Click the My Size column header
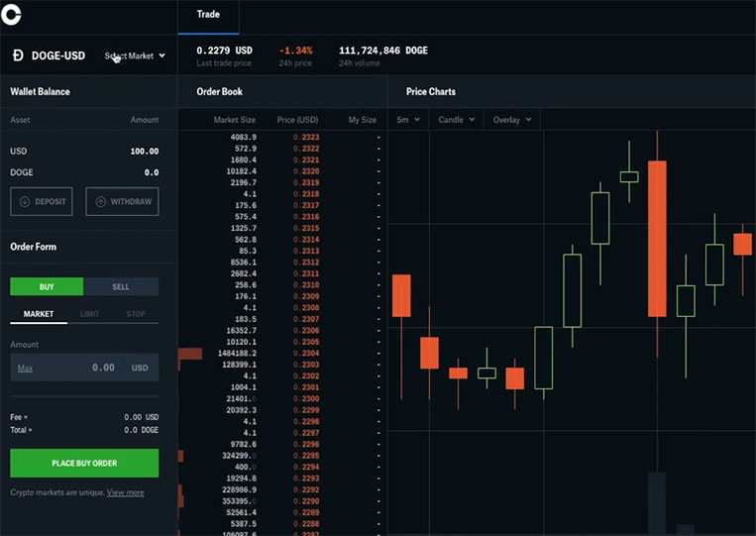Viewport: 756px width, 536px height. (x=362, y=120)
